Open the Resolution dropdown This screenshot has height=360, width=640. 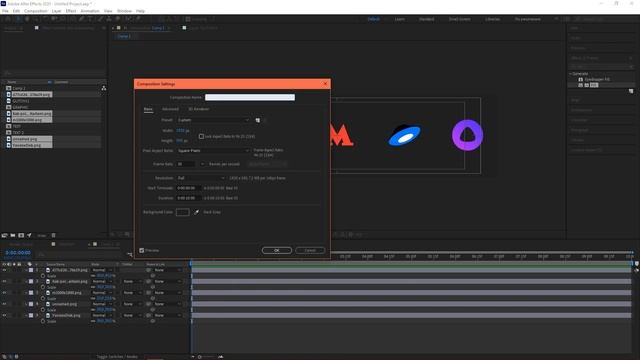tap(201, 178)
